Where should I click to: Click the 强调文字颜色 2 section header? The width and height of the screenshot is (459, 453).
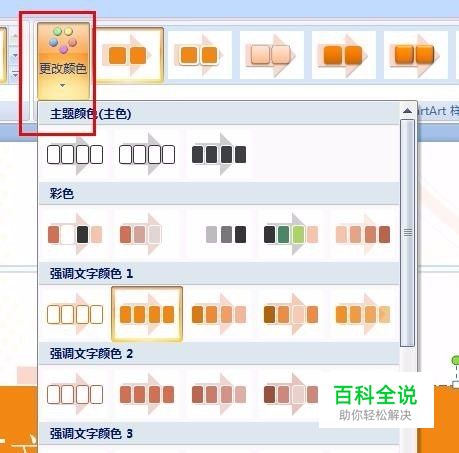click(x=219, y=353)
